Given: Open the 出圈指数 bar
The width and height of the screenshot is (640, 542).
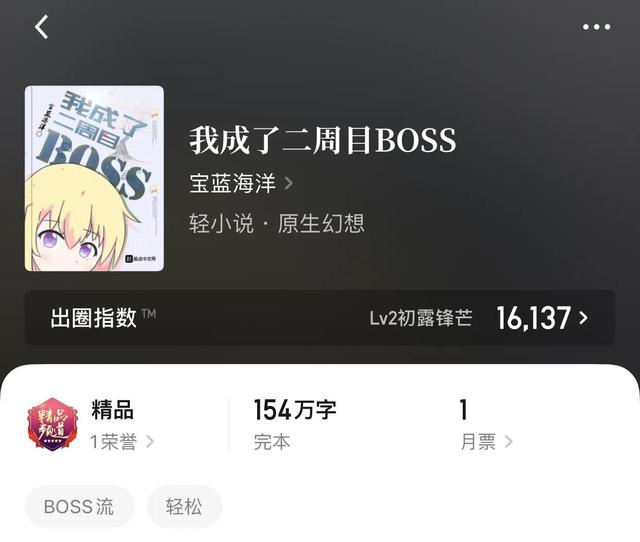Looking at the screenshot, I should (x=320, y=318).
